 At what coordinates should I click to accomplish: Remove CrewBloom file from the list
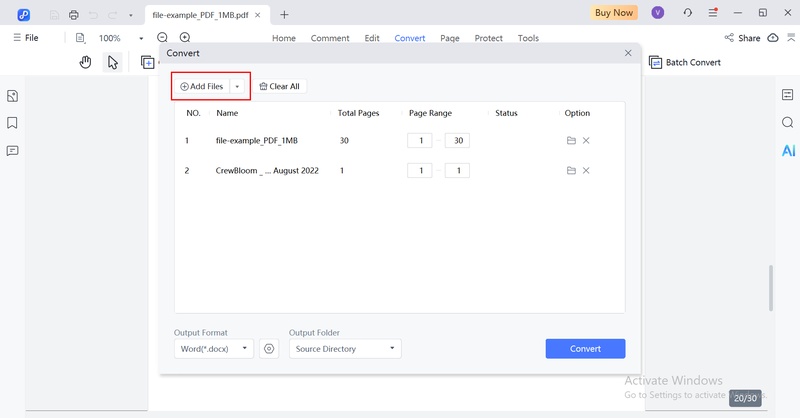(586, 170)
